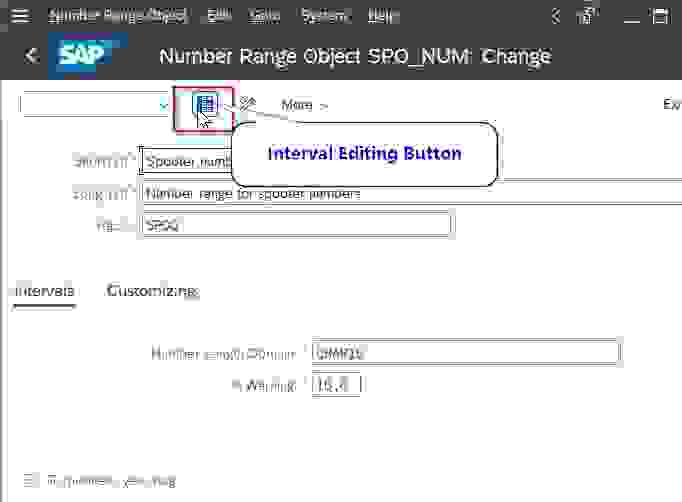This screenshot has height=502, width=682.
Task: Click the SAP back arrow
Action: click(32, 56)
